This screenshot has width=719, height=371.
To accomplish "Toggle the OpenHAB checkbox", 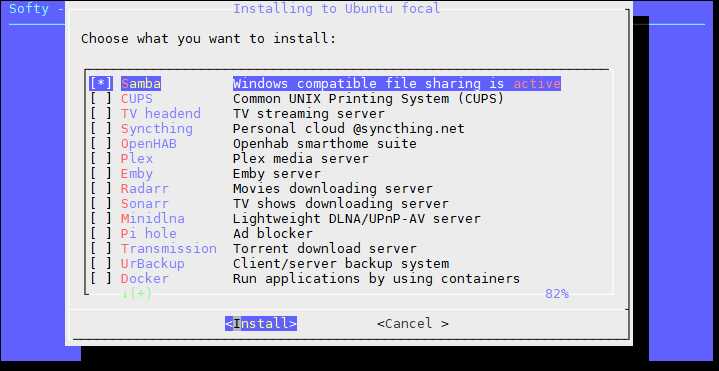I will point(100,144).
